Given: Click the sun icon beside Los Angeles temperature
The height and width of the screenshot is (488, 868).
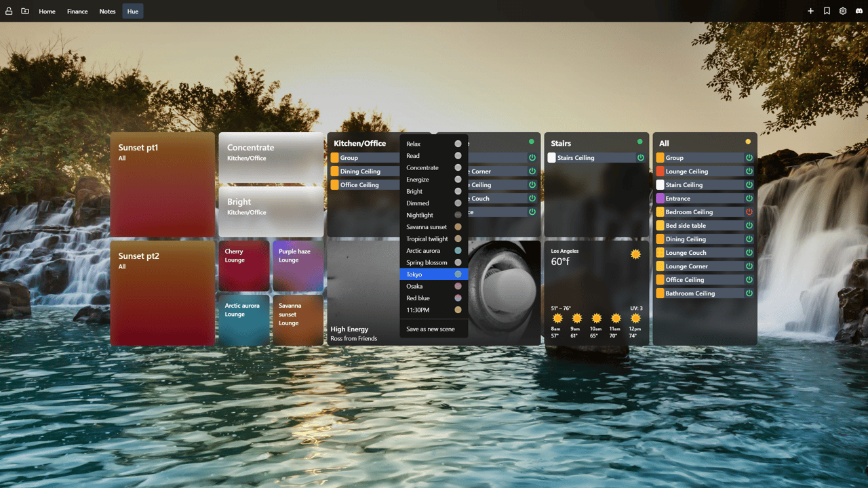Looking at the screenshot, I should point(635,254).
